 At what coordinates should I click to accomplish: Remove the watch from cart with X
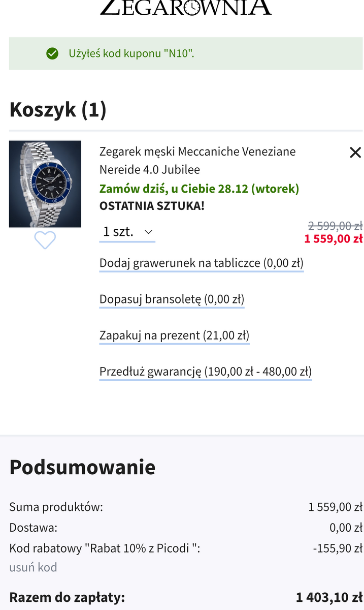[x=355, y=152]
